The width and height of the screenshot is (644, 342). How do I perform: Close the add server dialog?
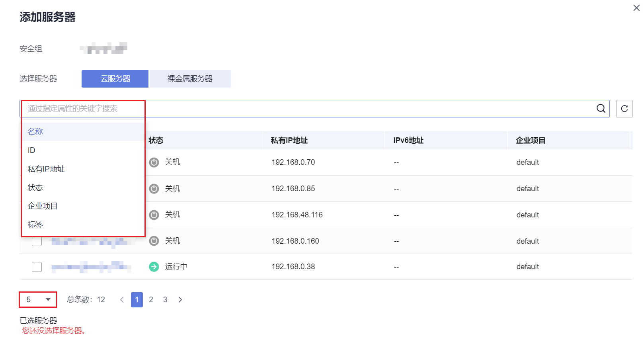(636, 8)
